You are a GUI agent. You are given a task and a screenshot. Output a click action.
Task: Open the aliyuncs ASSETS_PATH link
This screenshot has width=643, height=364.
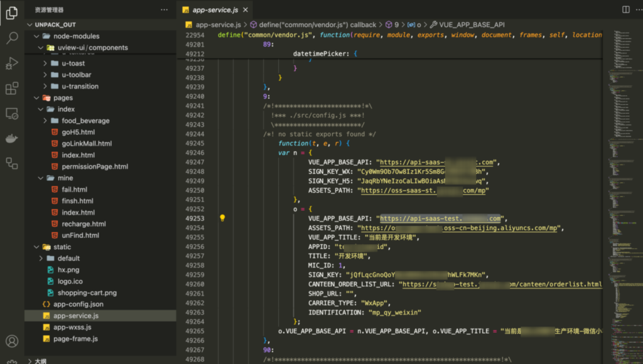click(459, 228)
